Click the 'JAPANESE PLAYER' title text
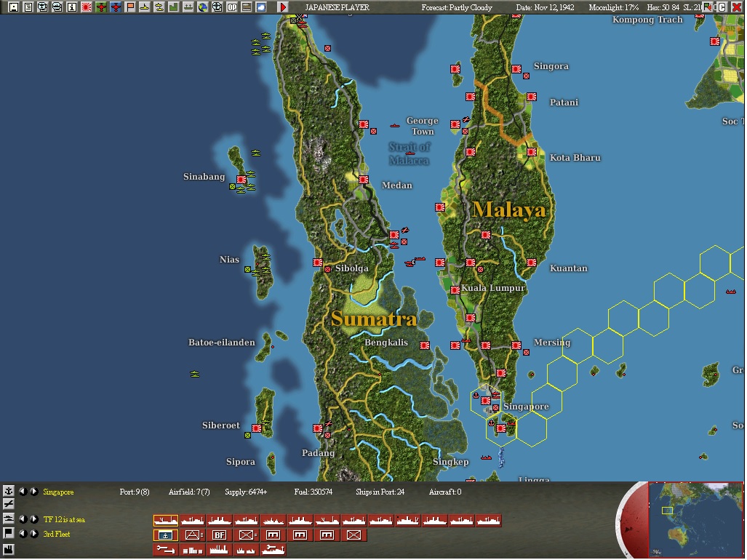747x560 pixels. [x=337, y=7]
